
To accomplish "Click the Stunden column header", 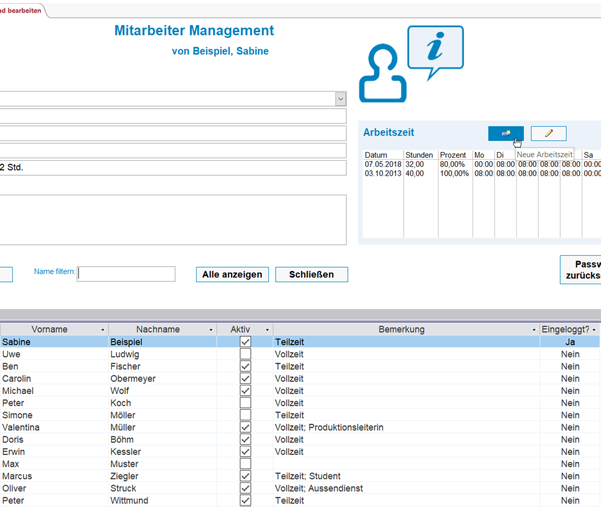I will (419, 155).
